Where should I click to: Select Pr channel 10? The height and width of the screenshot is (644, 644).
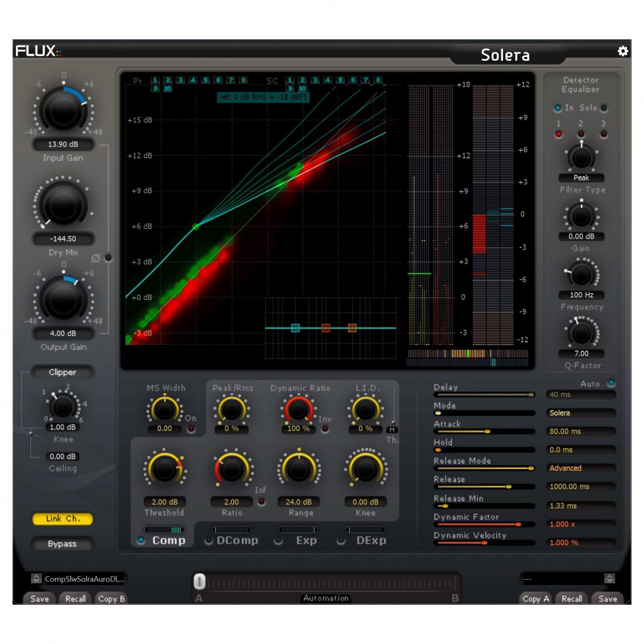coord(167,88)
